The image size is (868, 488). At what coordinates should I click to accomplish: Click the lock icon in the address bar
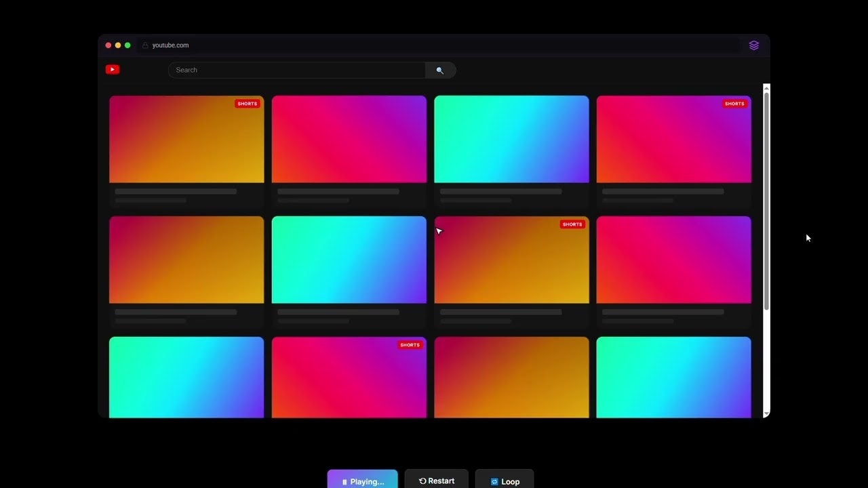click(144, 45)
